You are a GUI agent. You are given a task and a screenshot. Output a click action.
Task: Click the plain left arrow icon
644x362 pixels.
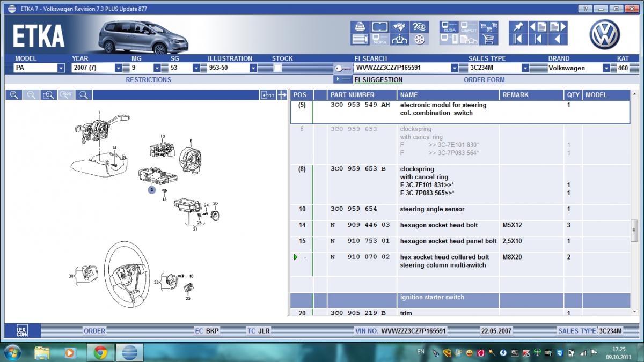pyautogui.click(x=558, y=39)
